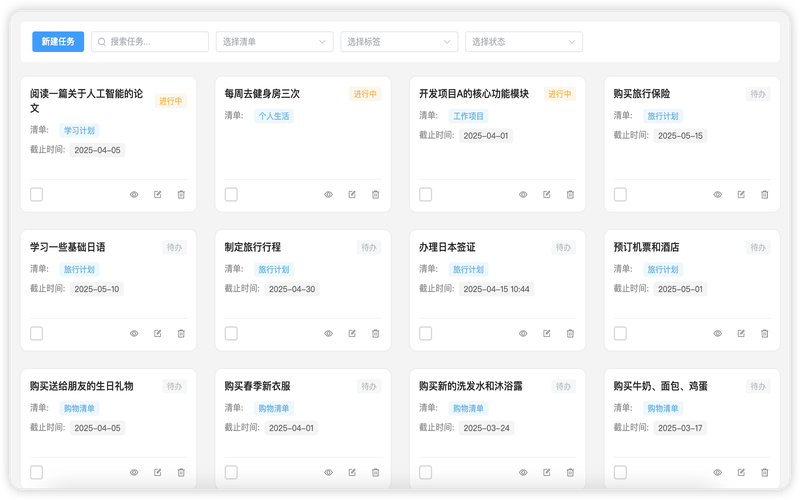This screenshot has width=800, height=500.
Task: Check off 阅读一篇关于人工智能的论文 task
Action: coord(36,194)
